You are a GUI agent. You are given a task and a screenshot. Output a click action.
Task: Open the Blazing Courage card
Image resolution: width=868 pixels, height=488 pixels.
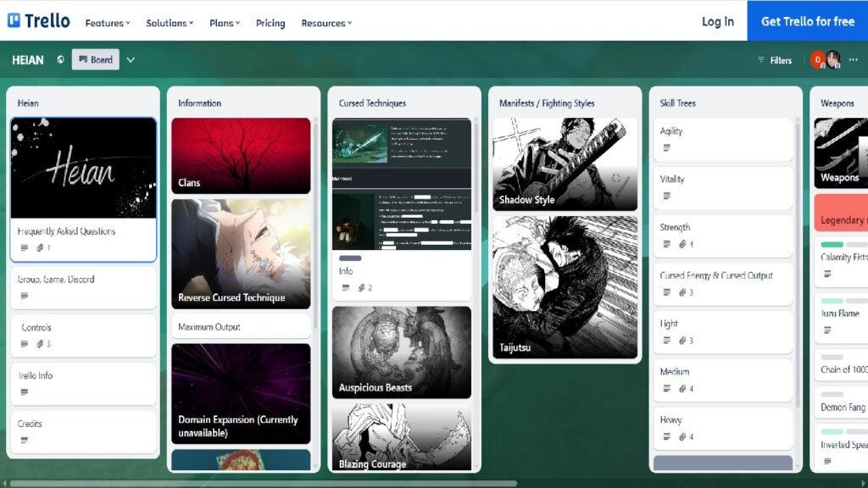401,437
